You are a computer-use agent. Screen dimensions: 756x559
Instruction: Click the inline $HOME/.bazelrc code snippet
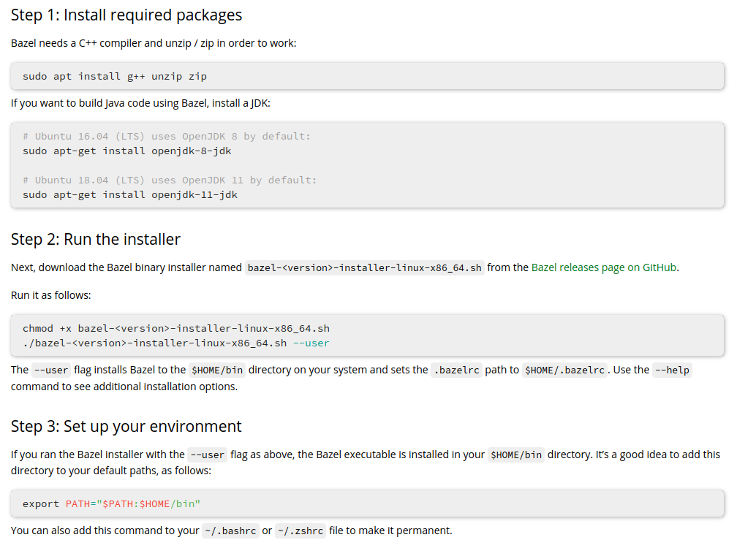(x=564, y=370)
